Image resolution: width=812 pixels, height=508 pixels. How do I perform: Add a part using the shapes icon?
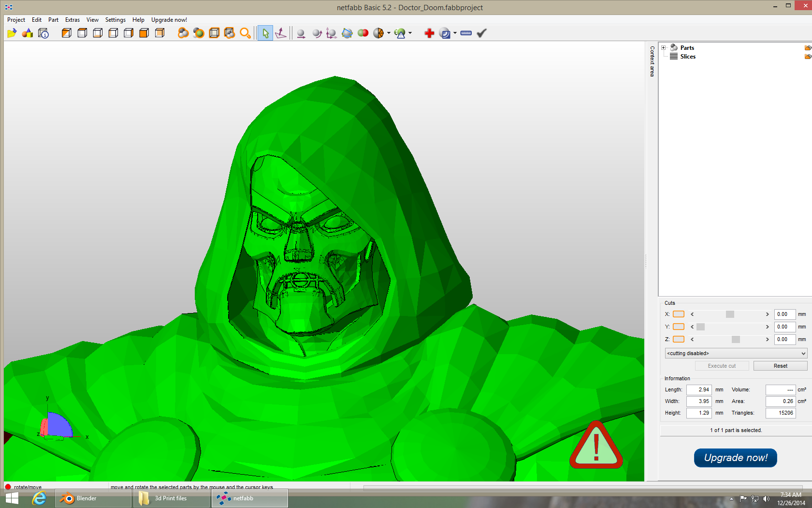[x=28, y=33]
